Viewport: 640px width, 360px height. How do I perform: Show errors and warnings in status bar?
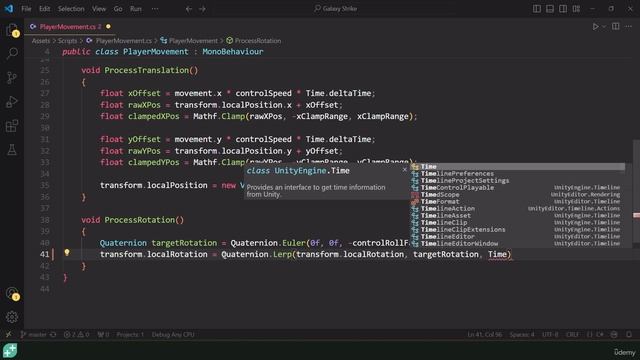tap(76, 334)
